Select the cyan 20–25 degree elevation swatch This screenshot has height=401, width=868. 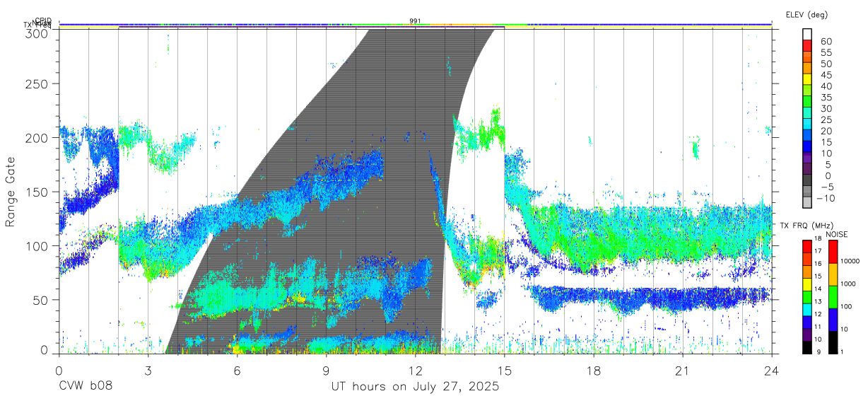pyautogui.click(x=807, y=124)
